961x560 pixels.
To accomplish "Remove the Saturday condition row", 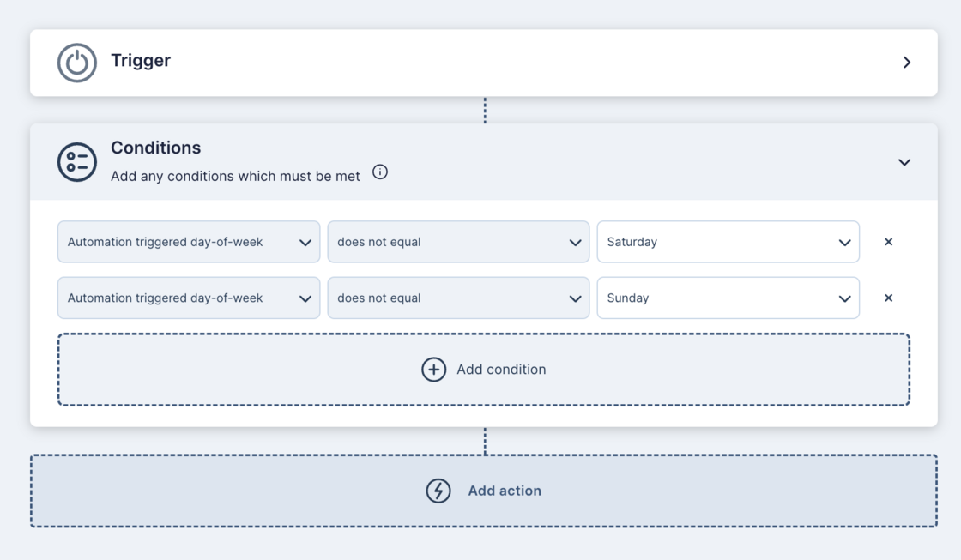I will pyautogui.click(x=888, y=242).
